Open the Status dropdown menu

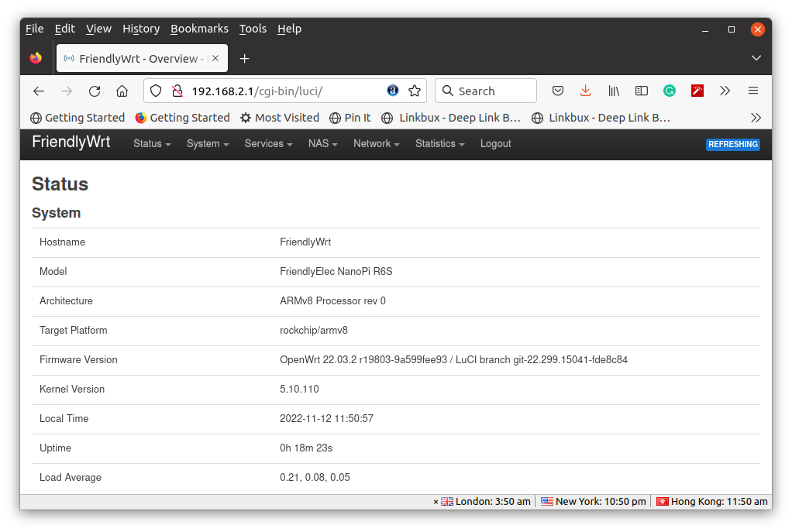tap(152, 144)
